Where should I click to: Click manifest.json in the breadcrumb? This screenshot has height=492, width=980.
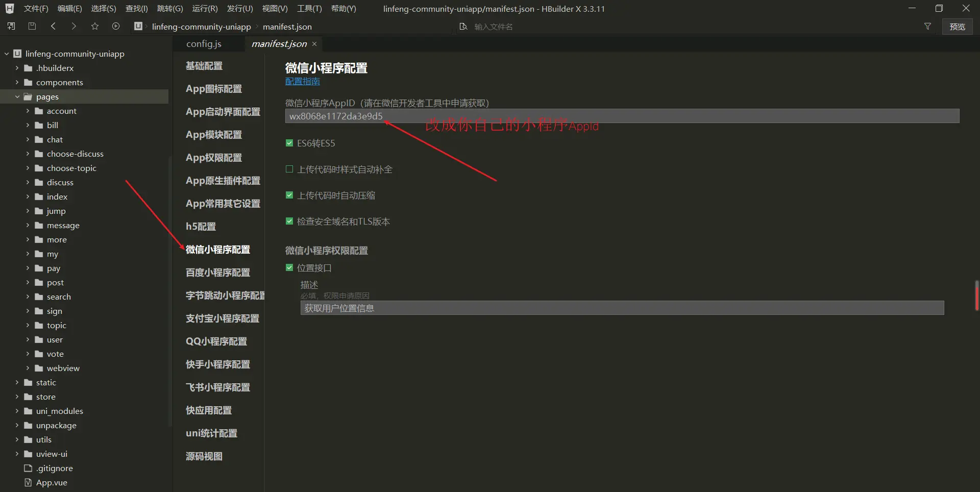click(x=287, y=27)
